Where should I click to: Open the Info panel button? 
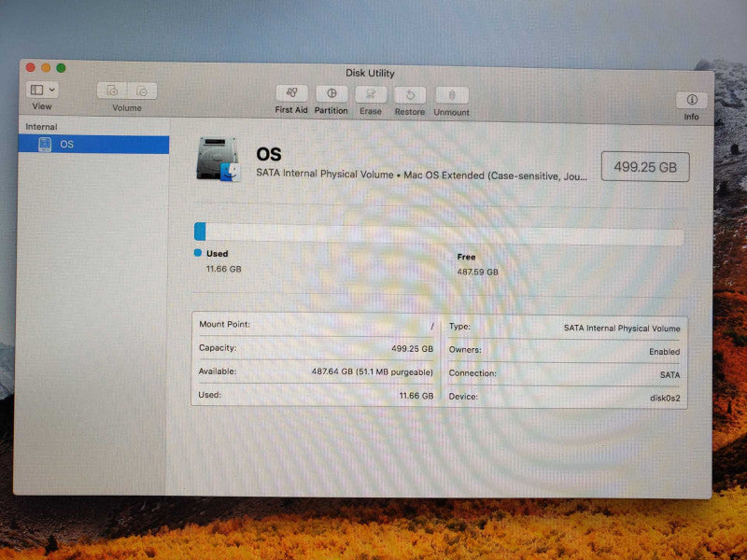click(x=691, y=100)
